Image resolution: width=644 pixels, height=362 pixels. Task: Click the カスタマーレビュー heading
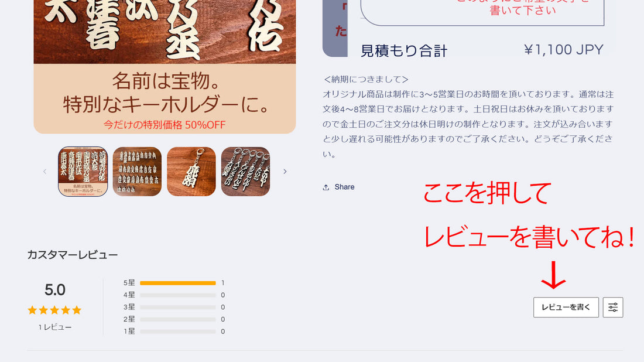73,255
